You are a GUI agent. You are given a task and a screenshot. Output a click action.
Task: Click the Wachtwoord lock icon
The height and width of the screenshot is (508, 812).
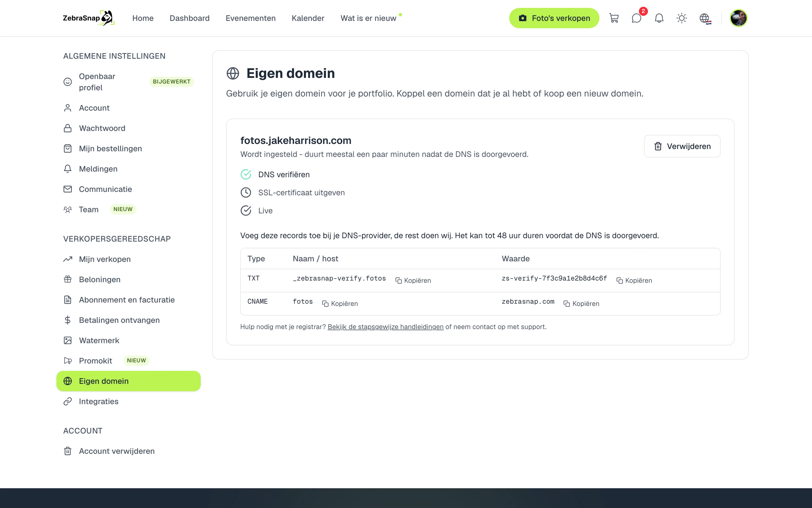68,128
